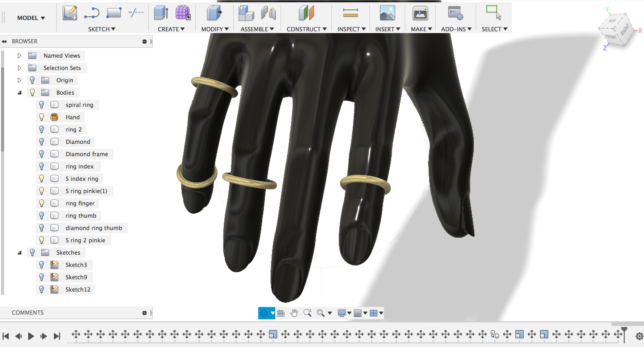Screen dimensions: 644x347
Task: Click the timeline end position marker
Action: [624, 335]
